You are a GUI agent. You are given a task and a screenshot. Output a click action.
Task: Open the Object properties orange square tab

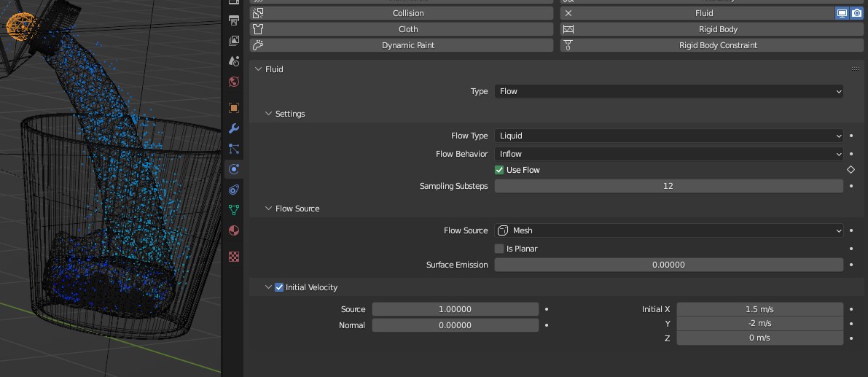point(234,108)
